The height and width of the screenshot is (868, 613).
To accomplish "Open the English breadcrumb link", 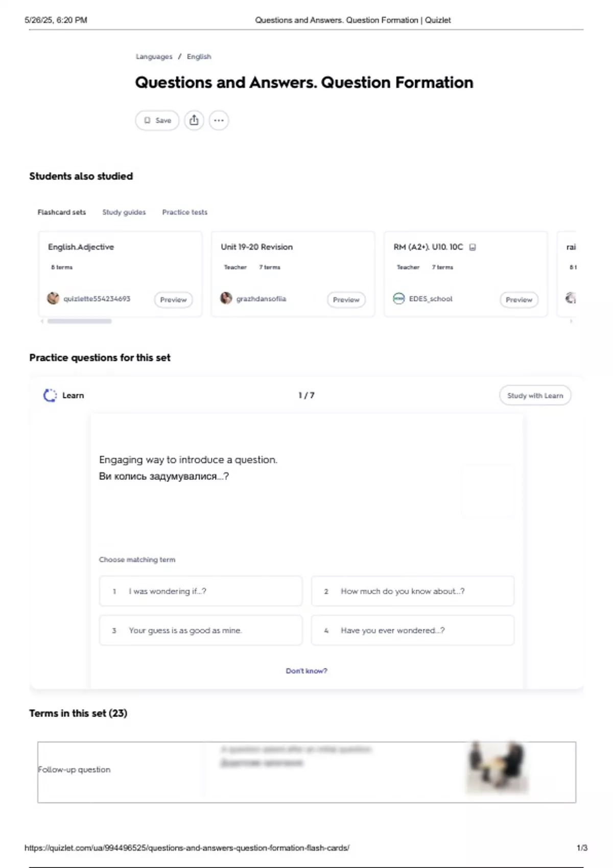I will 199,57.
